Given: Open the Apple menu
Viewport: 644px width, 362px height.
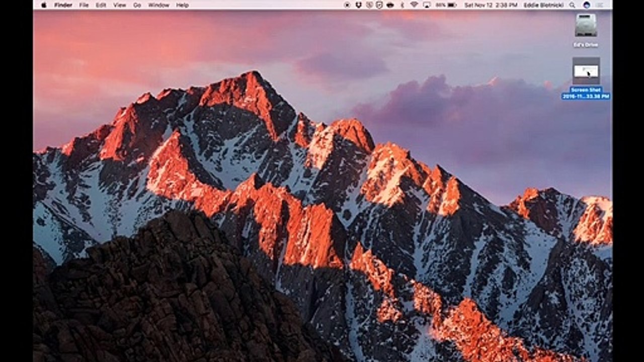Looking at the screenshot, I should point(44,5).
